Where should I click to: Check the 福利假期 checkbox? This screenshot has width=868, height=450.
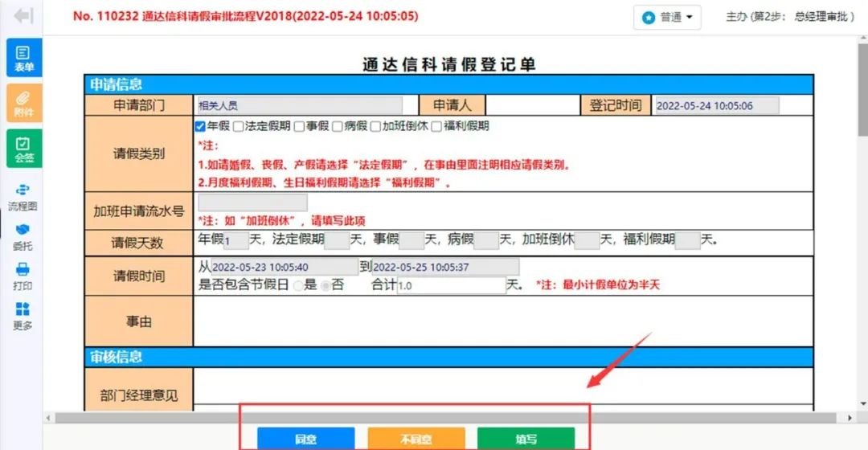coord(436,127)
